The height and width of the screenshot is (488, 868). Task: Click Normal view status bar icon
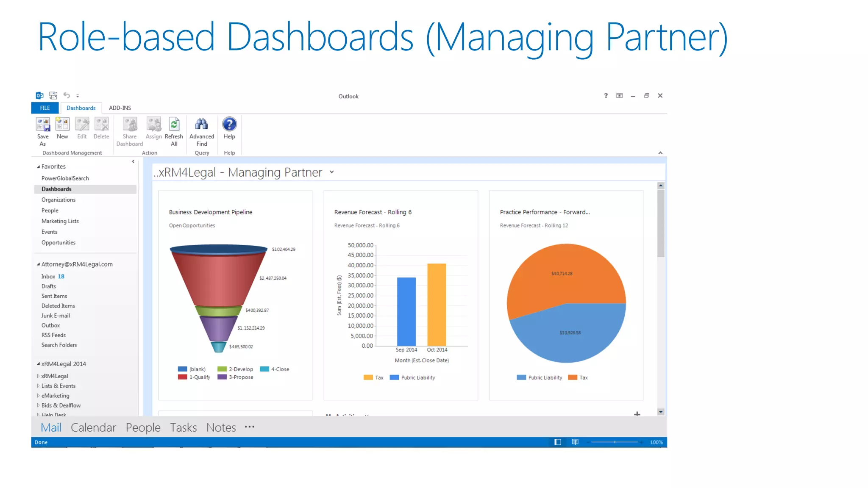[x=558, y=442]
